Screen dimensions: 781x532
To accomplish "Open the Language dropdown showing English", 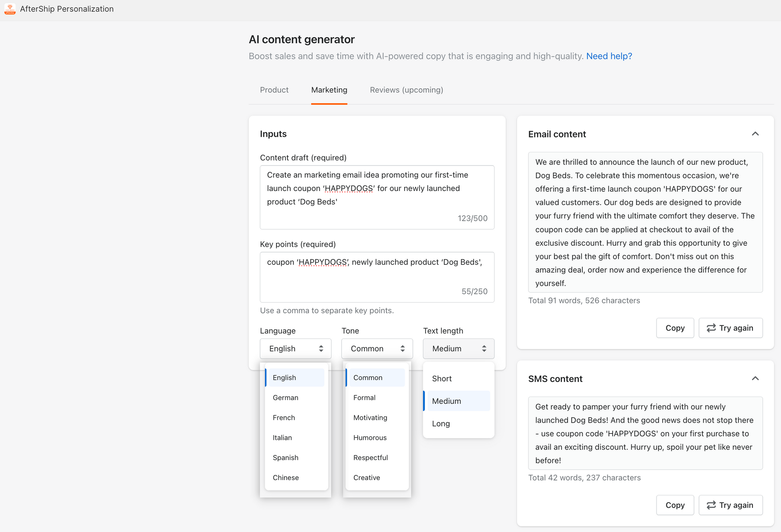I will [296, 348].
